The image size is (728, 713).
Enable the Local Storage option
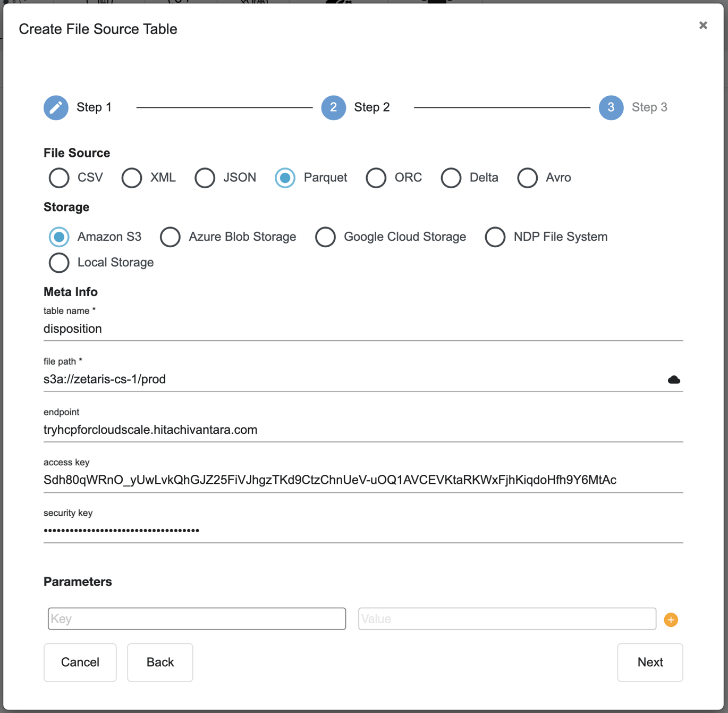58,263
